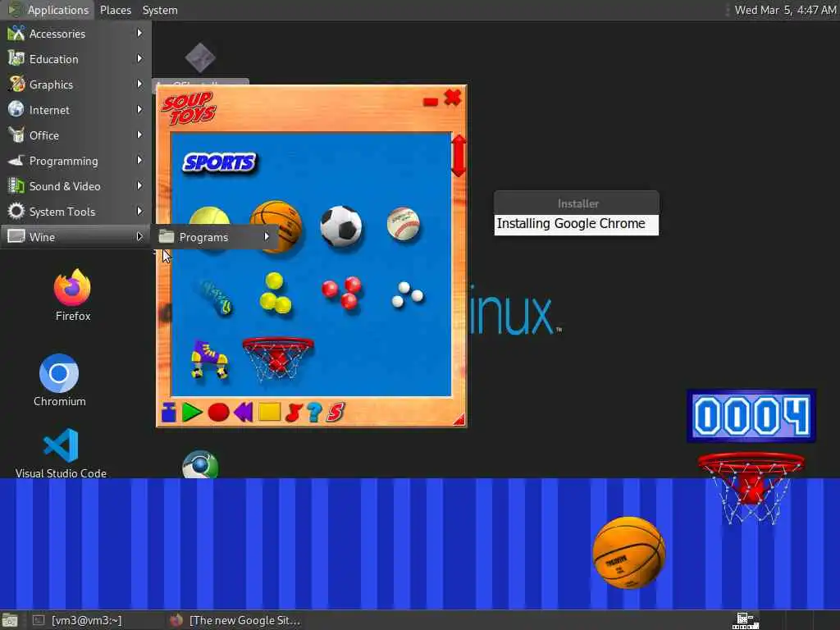Choose the roller skate toy
The width and height of the screenshot is (840, 630).
pyautogui.click(x=209, y=359)
